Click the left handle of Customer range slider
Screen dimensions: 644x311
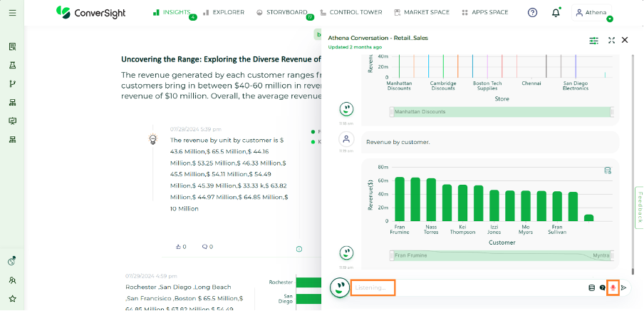tap(392, 255)
